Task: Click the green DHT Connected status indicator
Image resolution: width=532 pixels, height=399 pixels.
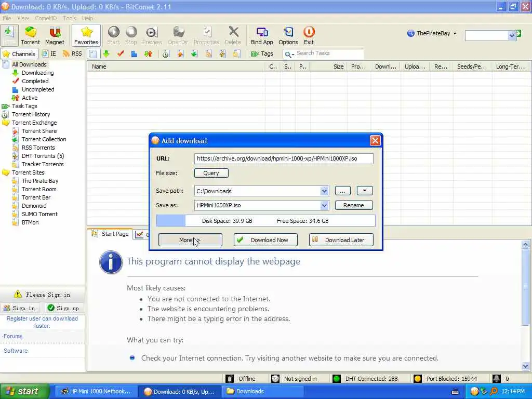Action: (337, 379)
